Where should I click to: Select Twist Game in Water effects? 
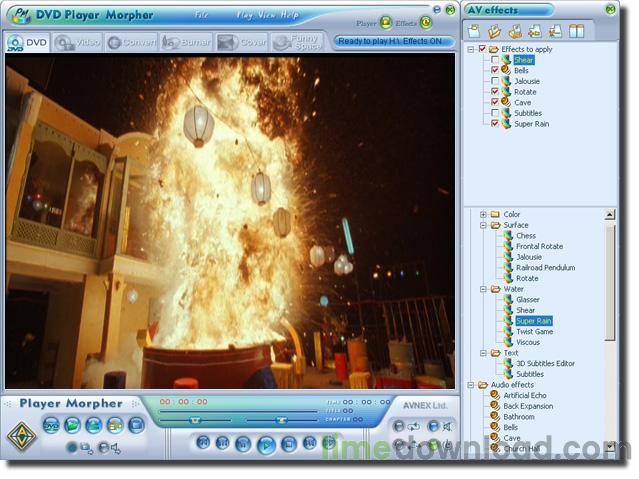(535, 332)
